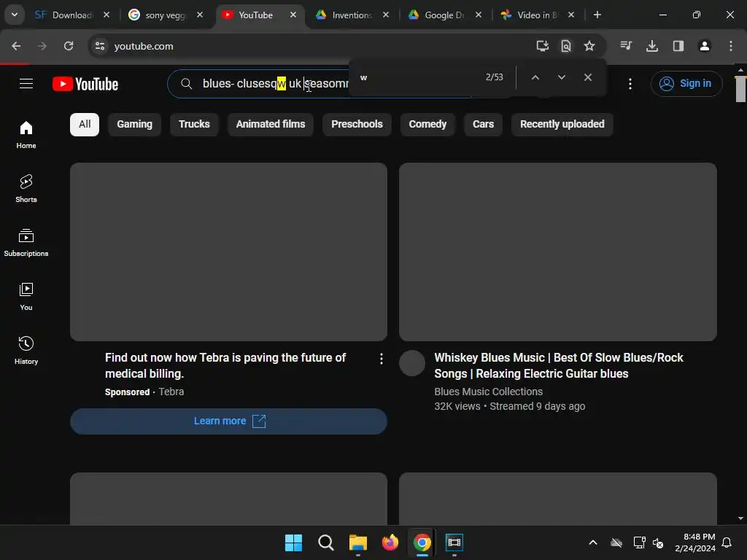Select the All filter chip
Screen dimensions: 747x560
click(x=85, y=124)
